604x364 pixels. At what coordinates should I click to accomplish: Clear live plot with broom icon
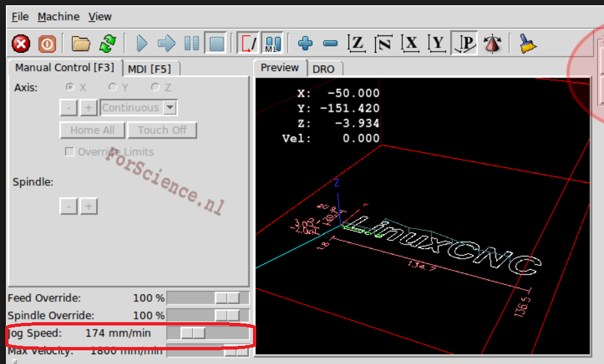coord(527,43)
